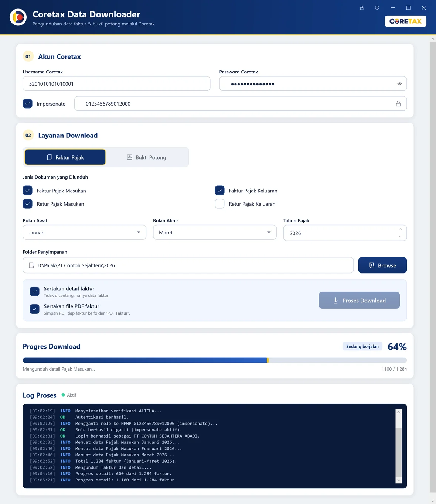Screen dimensions: 436x504
Task: Click the Tahun Pajak field showing 2026
Action: pos(345,233)
